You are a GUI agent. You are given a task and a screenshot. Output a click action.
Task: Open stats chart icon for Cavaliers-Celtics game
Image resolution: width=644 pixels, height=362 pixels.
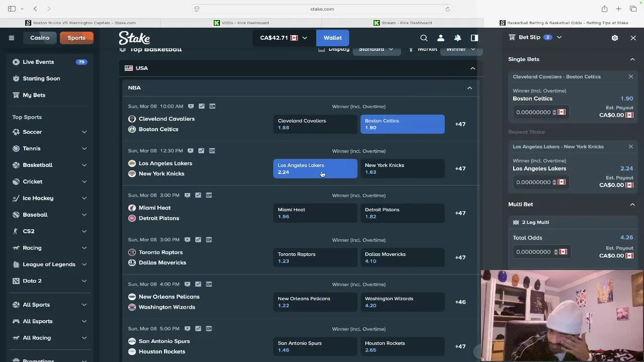pos(201,106)
